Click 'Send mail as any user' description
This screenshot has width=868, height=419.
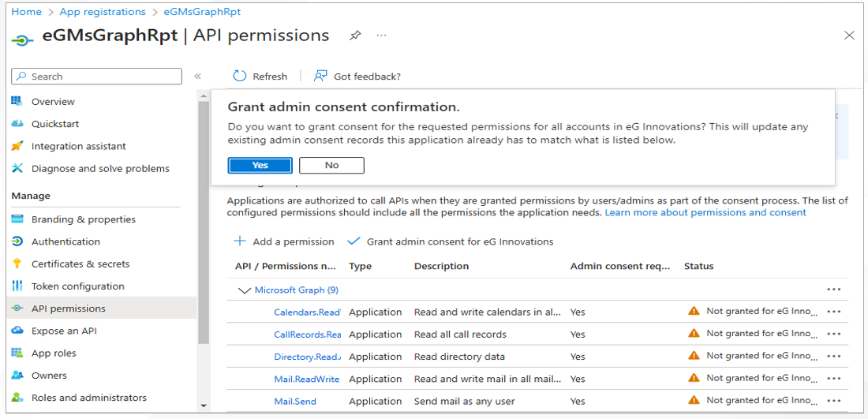point(465,402)
